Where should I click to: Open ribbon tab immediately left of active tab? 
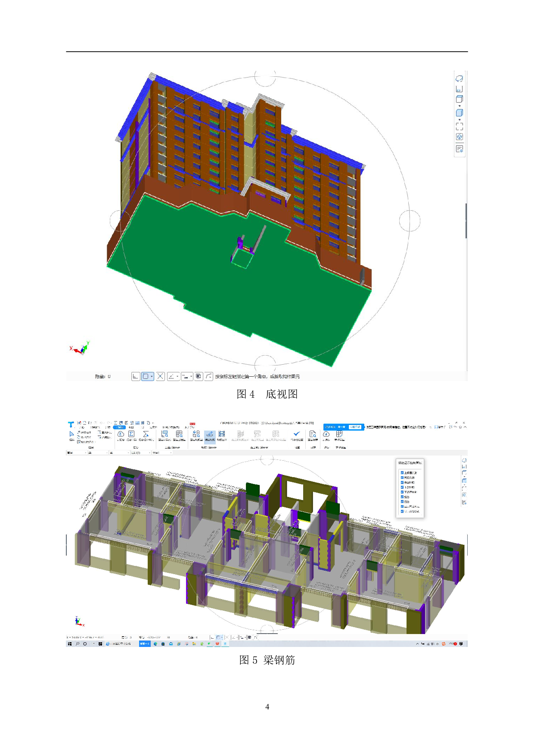[x=109, y=428]
